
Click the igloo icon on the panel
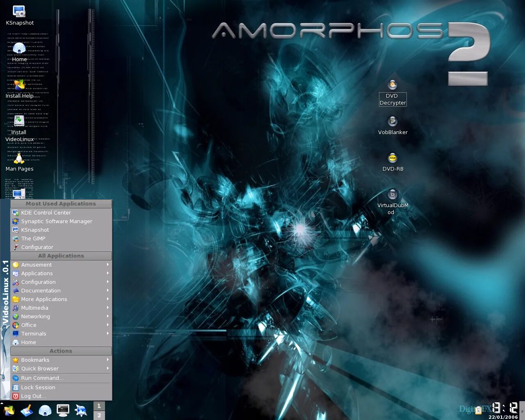click(x=45, y=410)
